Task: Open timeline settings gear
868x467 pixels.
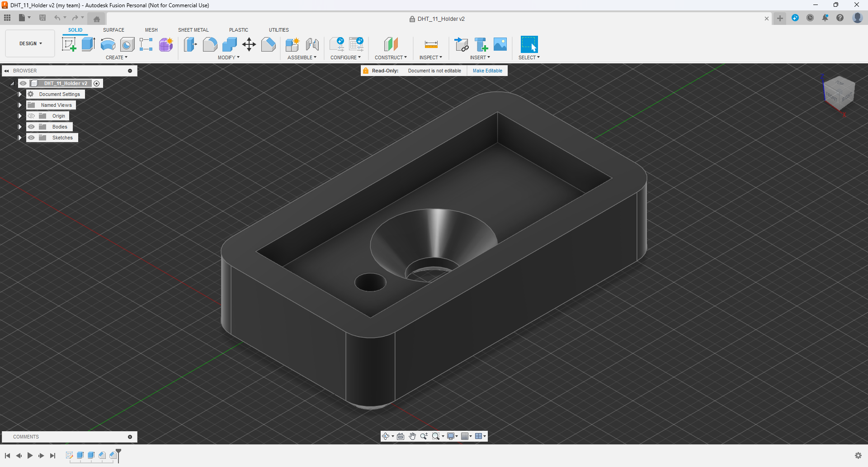Action: click(x=858, y=456)
